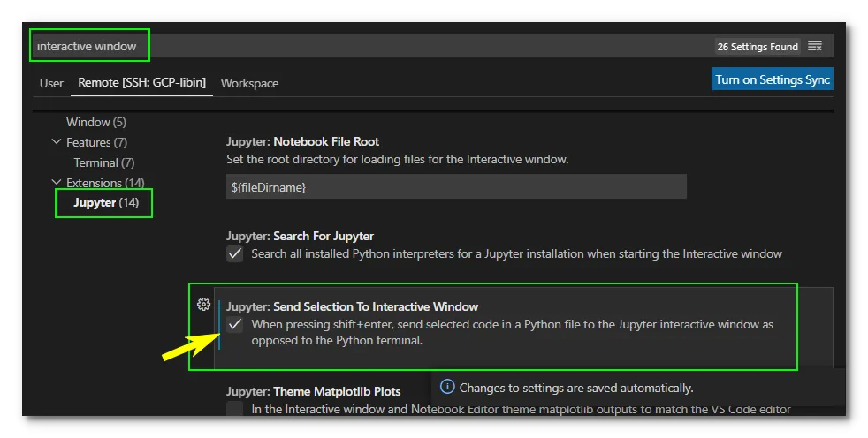The width and height of the screenshot is (868, 438).
Task: Click the 'When pressing shift+enter' description
Action: tap(512, 332)
